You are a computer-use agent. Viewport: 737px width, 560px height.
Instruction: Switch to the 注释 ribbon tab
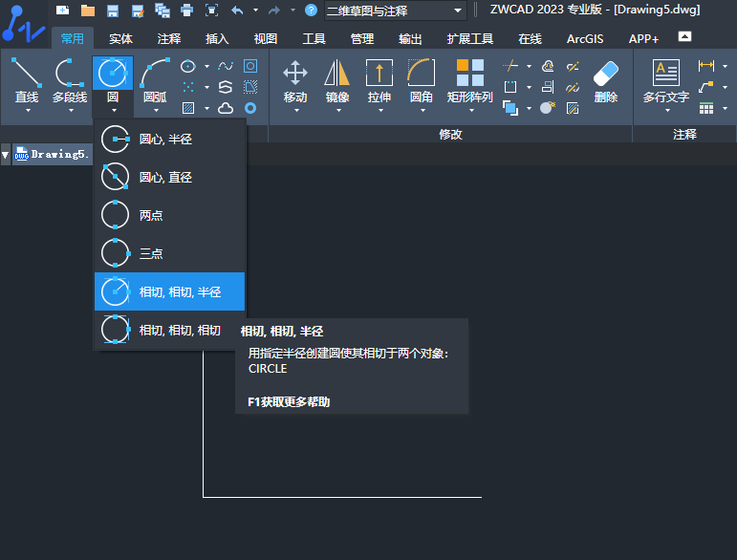coord(169,38)
